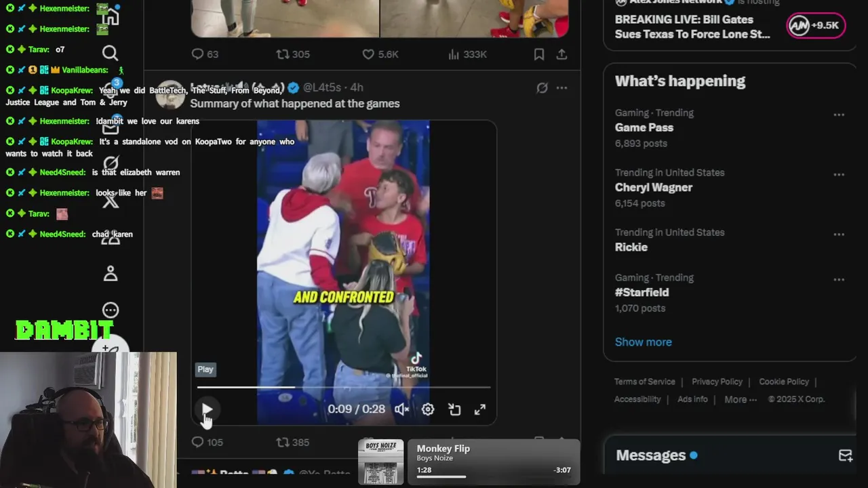
Task: Open Accessibility footer link
Action: (x=637, y=399)
